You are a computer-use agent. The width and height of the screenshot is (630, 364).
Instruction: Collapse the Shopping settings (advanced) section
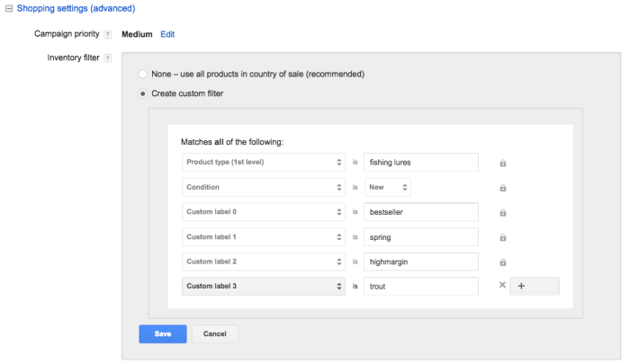tap(9, 8)
